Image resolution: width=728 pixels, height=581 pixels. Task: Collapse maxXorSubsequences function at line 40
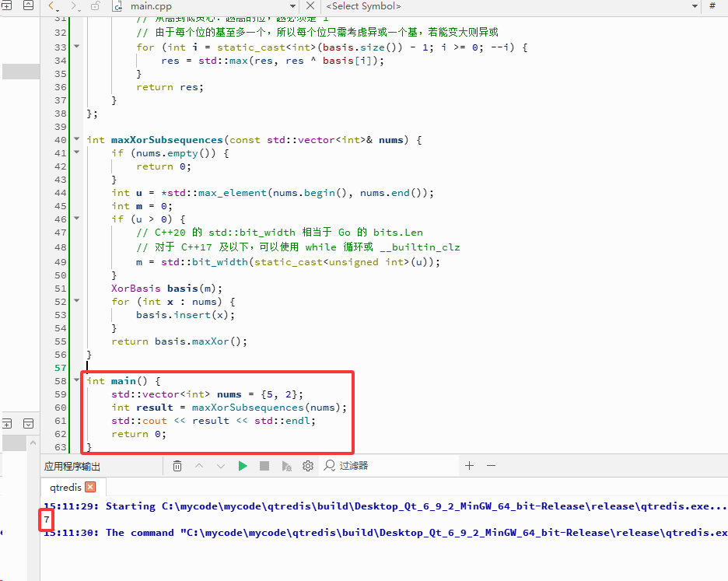click(x=76, y=139)
